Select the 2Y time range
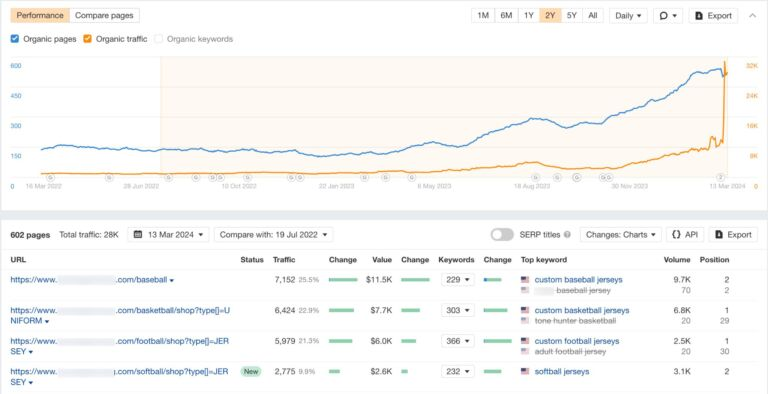 [x=550, y=15]
